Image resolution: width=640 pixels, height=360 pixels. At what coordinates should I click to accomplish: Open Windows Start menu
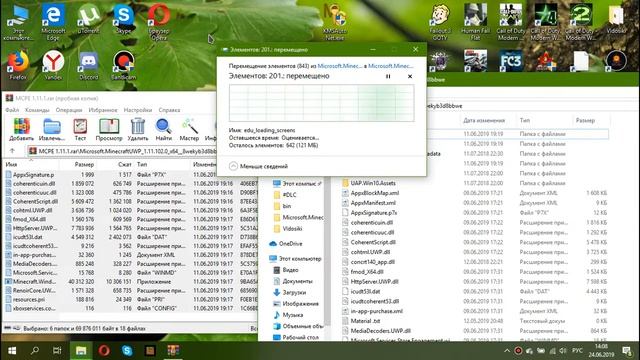(x=12, y=351)
